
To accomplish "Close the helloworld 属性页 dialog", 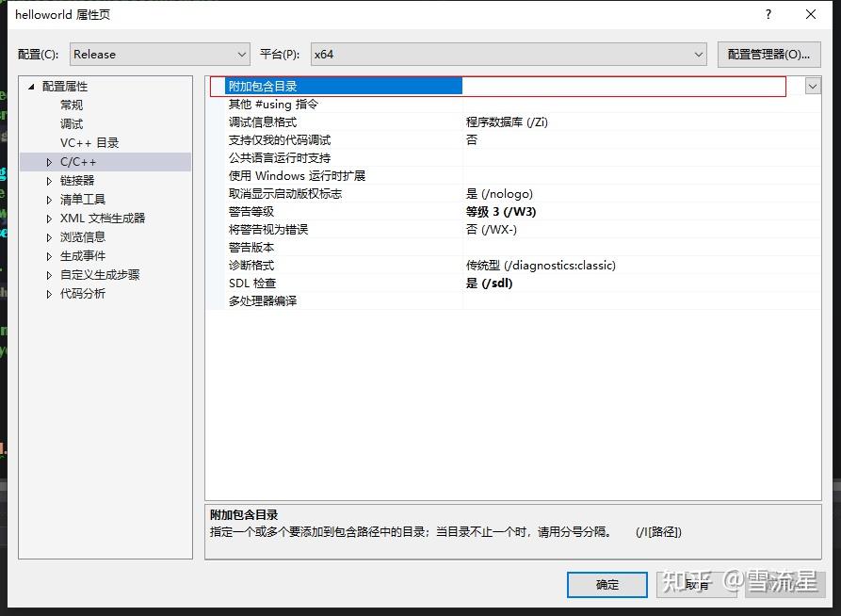I will click(811, 14).
